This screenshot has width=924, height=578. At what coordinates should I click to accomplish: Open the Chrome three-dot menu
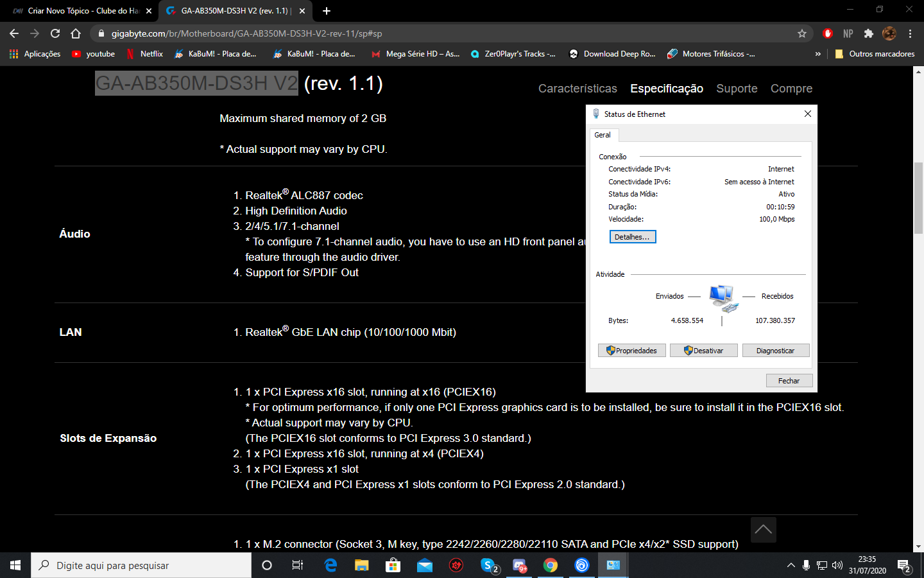click(910, 33)
